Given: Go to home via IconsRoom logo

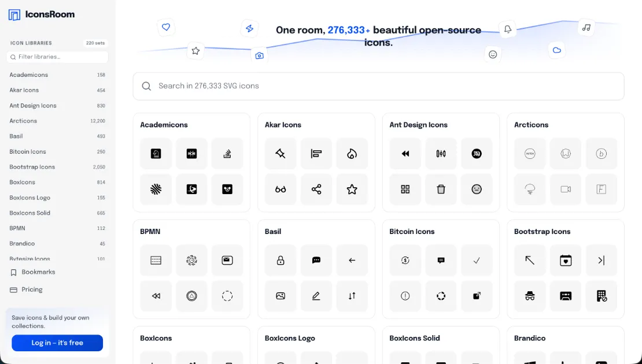Looking at the screenshot, I should click(x=41, y=14).
